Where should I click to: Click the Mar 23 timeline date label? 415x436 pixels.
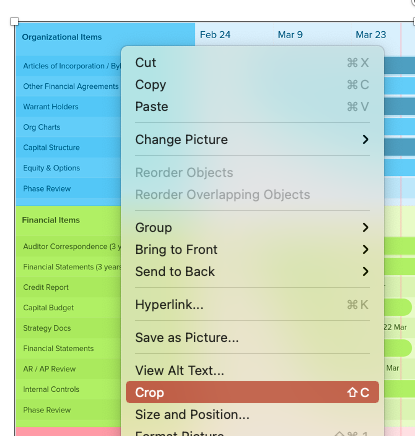click(x=371, y=35)
